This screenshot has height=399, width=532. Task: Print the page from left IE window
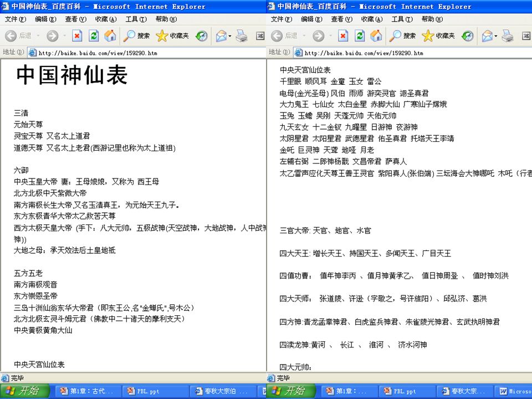click(242, 35)
